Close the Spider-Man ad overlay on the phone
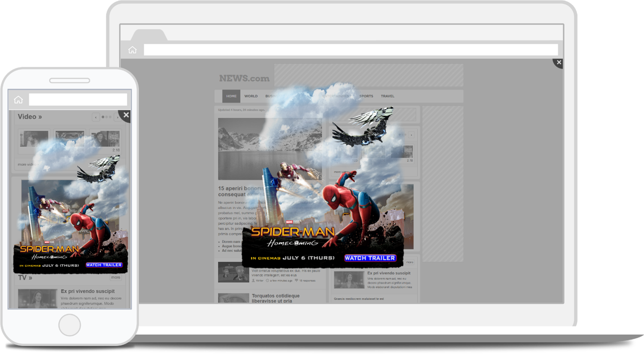644x354 pixels. tap(126, 115)
